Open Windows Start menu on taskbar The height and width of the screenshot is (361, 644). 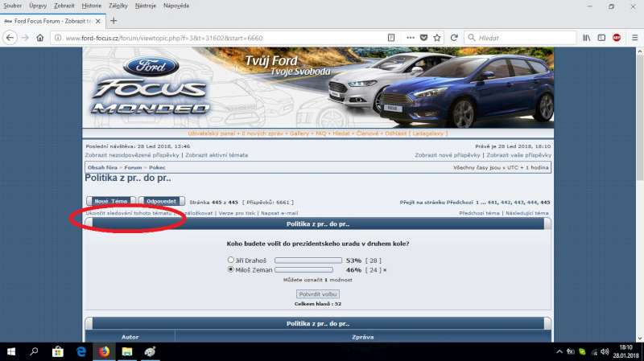[11, 351]
